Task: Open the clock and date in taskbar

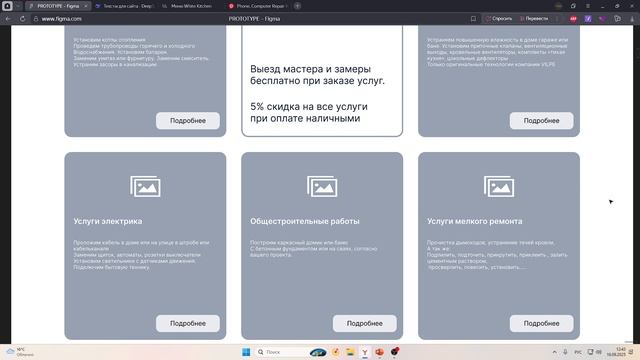Action: (x=616, y=352)
